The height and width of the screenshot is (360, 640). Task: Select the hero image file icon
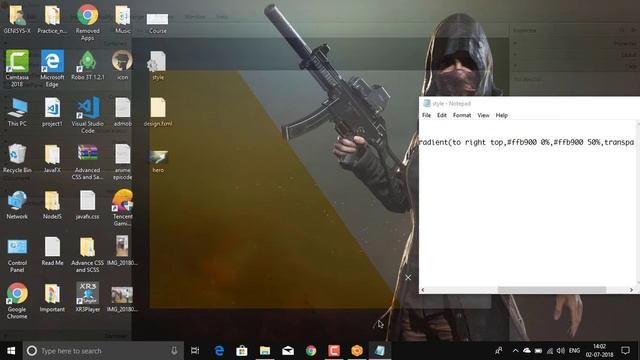pos(158,161)
